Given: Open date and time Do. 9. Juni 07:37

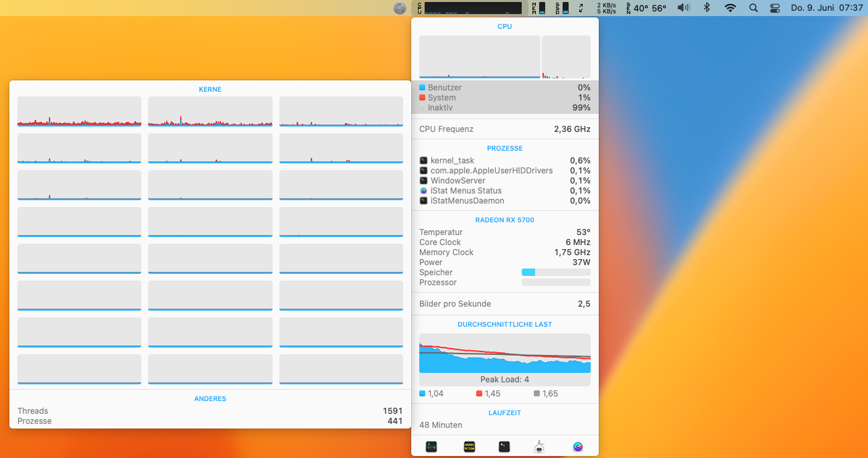Looking at the screenshot, I should click(x=826, y=8).
